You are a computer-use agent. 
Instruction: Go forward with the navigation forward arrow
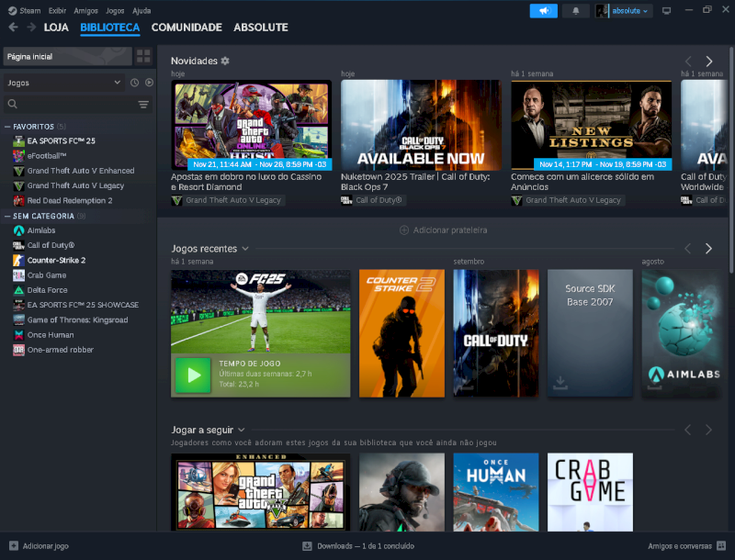click(31, 28)
